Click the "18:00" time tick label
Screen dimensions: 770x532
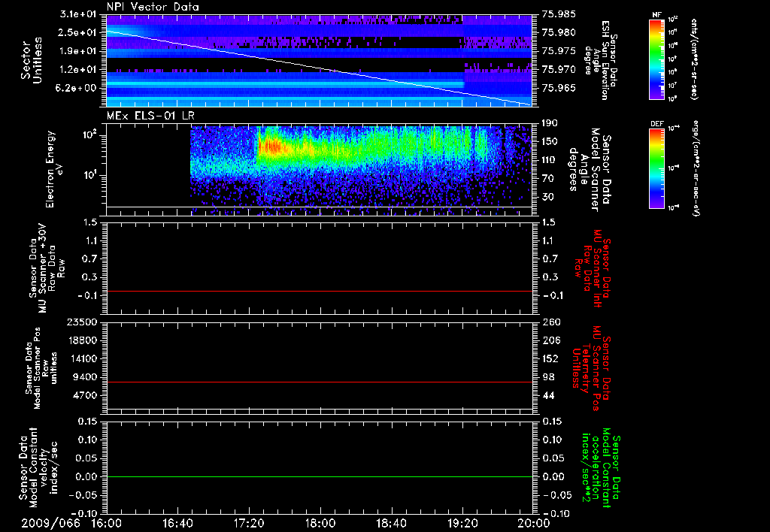320,523
